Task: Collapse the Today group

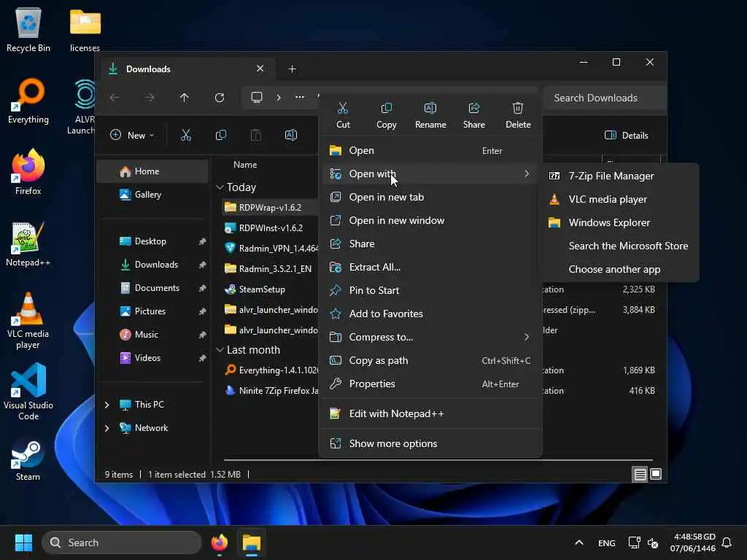Action: pyautogui.click(x=220, y=187)
